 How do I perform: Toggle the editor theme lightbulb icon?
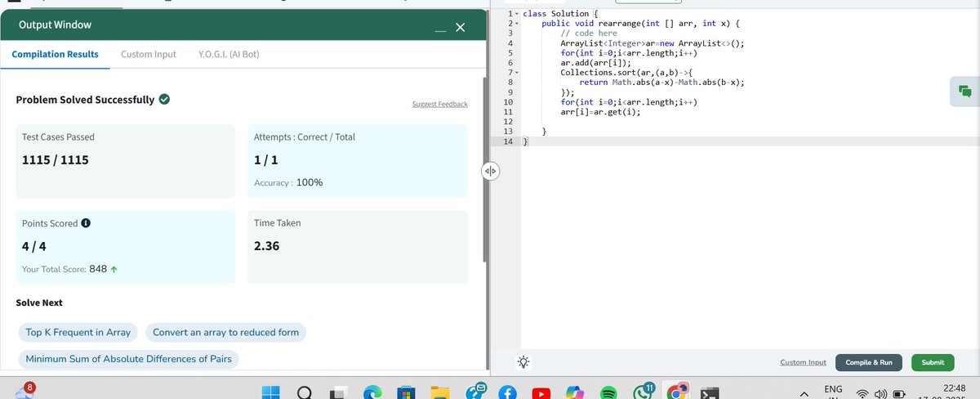click(523, 362)
